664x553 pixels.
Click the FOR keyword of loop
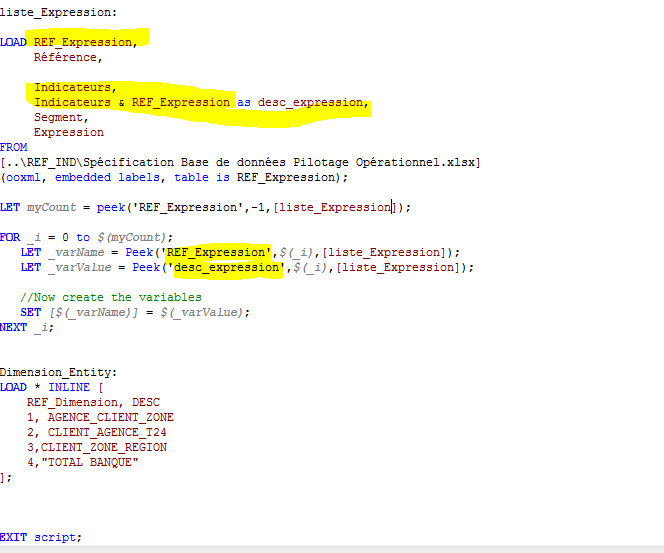(10, 237)
